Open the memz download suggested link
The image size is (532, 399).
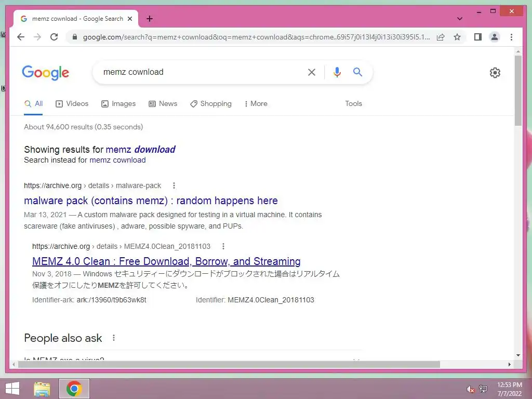140,149
